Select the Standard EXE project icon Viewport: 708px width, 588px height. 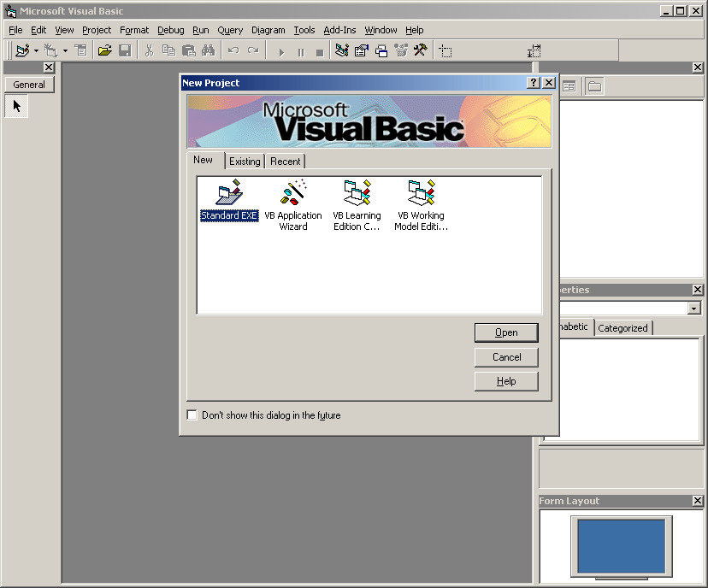click(x=229, y=200)
